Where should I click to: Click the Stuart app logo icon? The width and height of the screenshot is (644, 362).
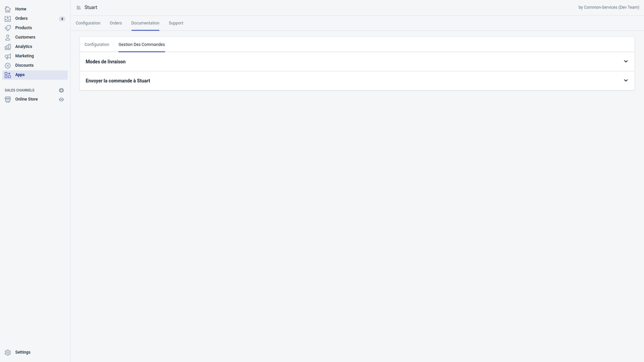pyautogui.click(x=78, y=8)
